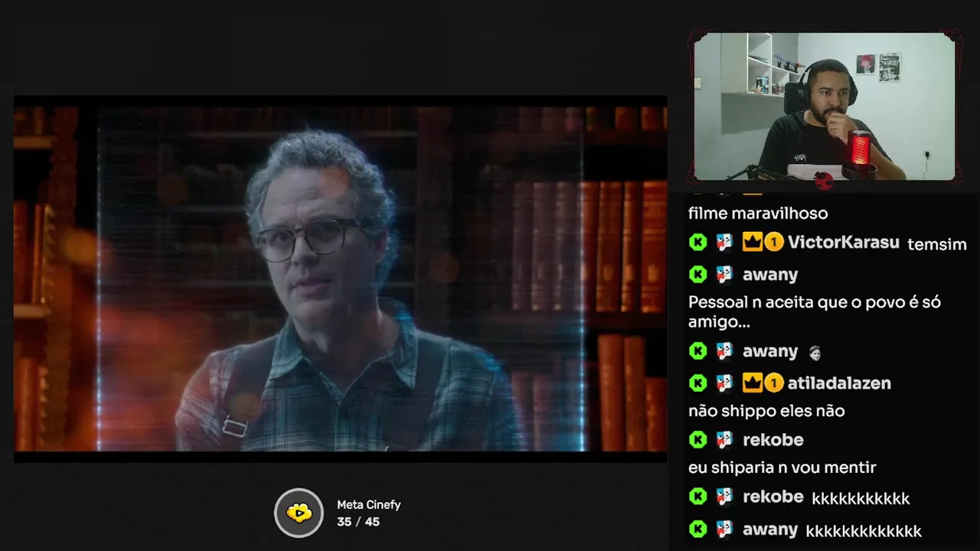Viewport: 980px width, 551px height.
Task: Click the green Kick icon beside VictorKarasu
Action: [x=697, y=243]
